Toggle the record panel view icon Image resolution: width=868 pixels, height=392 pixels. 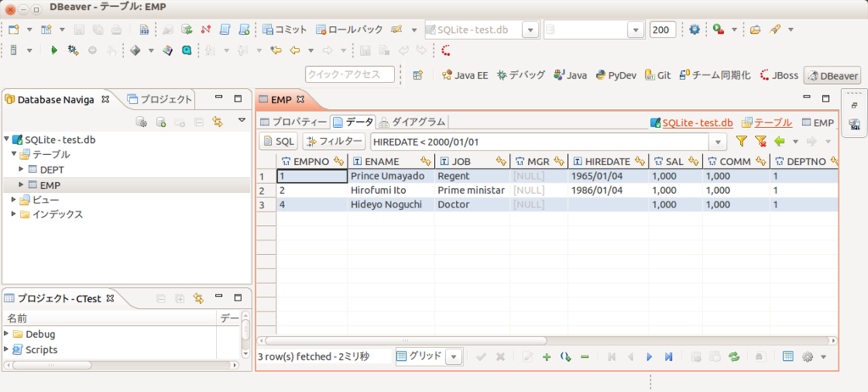point(788,356)
